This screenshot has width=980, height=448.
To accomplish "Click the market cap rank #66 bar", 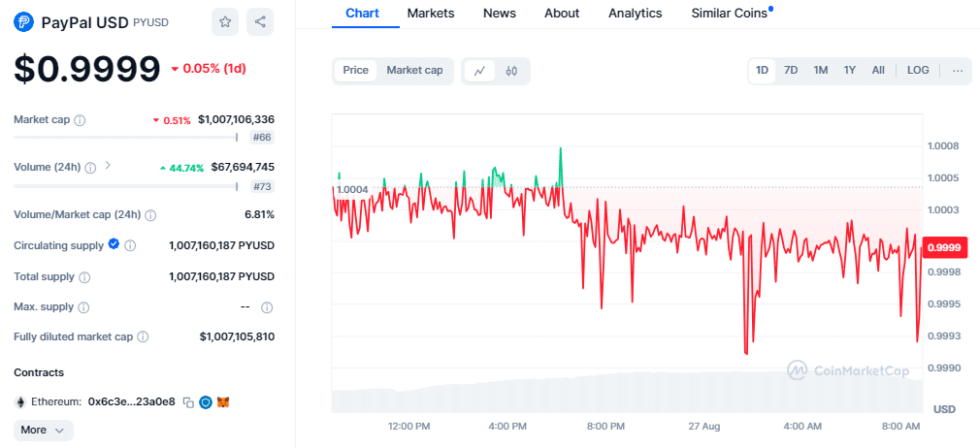I will point(262,138).
